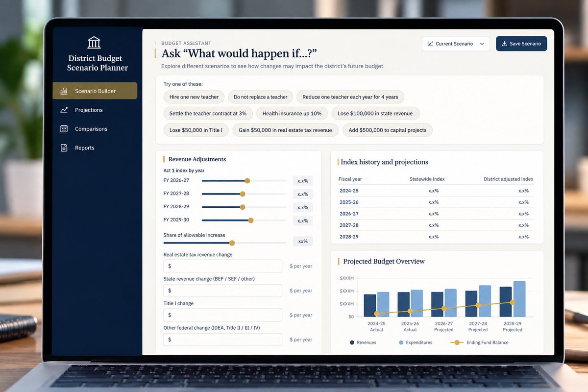
Task: Click the district building logo icon
Action: click(94, 42)
